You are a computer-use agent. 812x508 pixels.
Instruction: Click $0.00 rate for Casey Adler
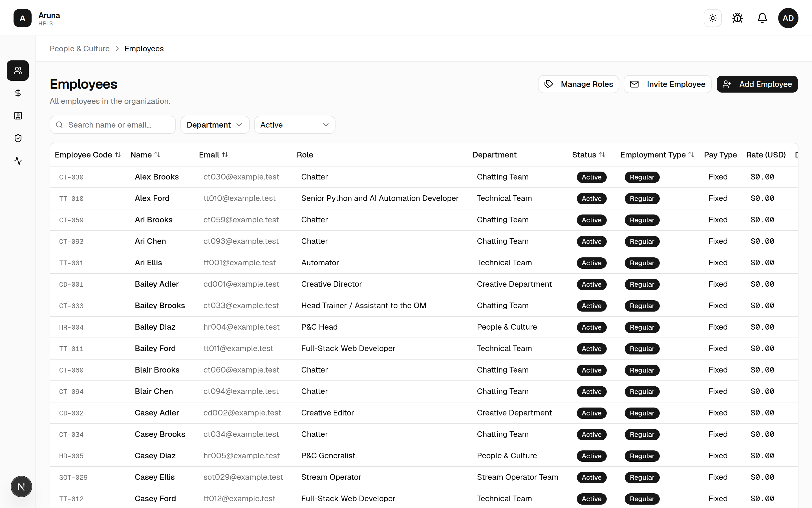tap(762, 413)
